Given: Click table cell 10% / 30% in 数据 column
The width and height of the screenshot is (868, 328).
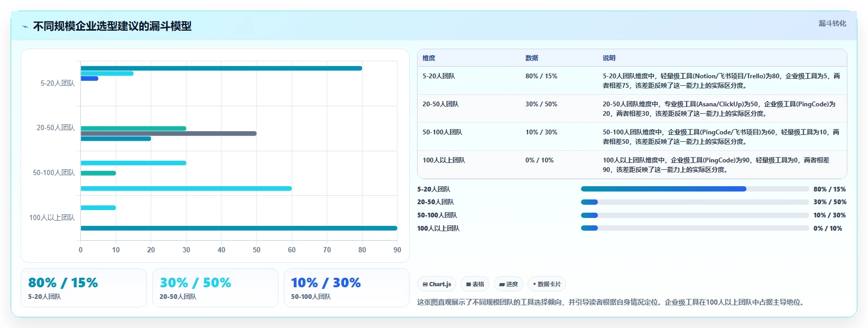Looking at the screenshot, I should (541, 132).
